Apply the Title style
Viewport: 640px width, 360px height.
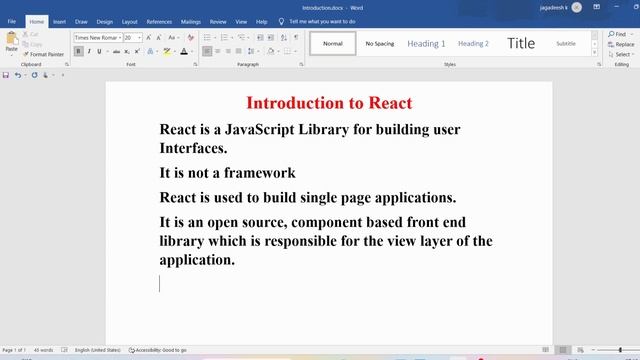521,43
